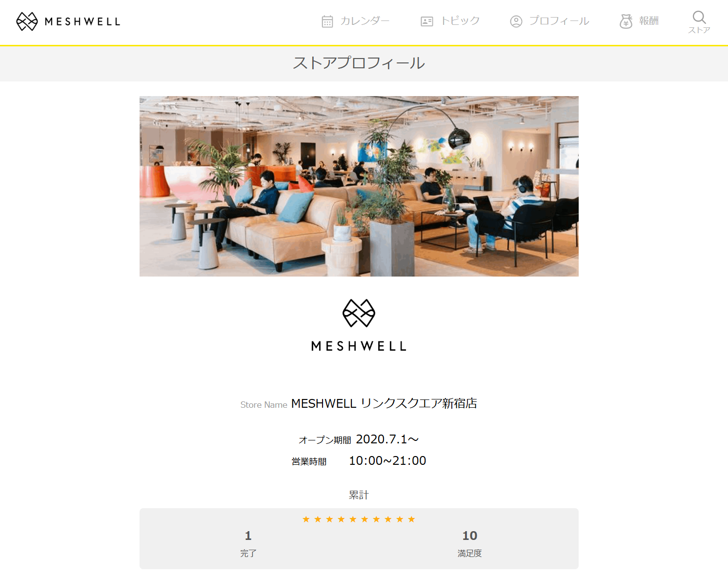Click the ストア label under the search icon
The image size is (728, 577).
click(699, 30)
